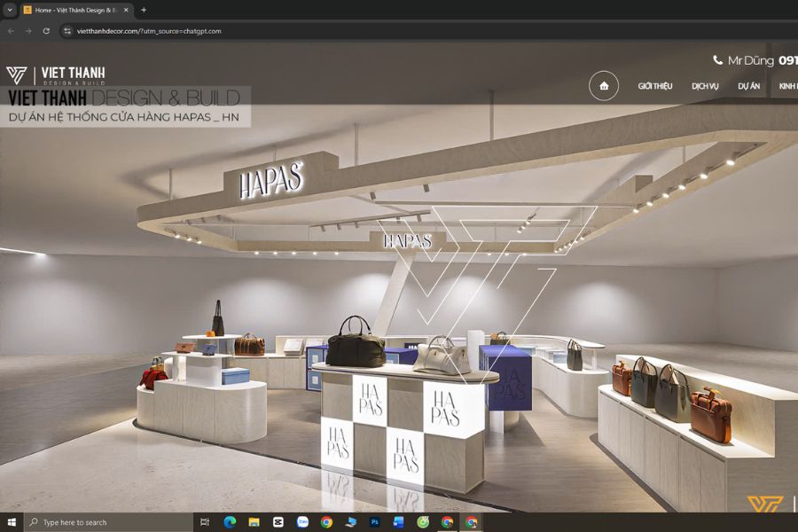
Task: Click the circular home icon in site navigation
Action: coord(604,86)
